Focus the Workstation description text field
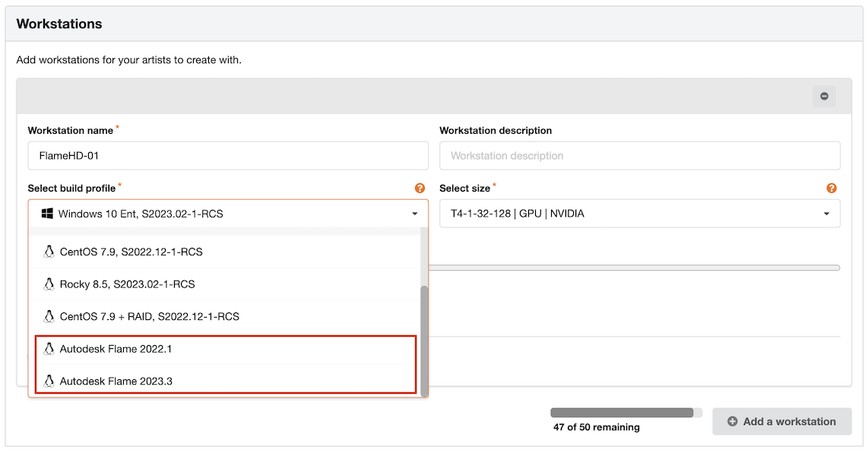Screen dimensions: 868x453 pos(639,156)
